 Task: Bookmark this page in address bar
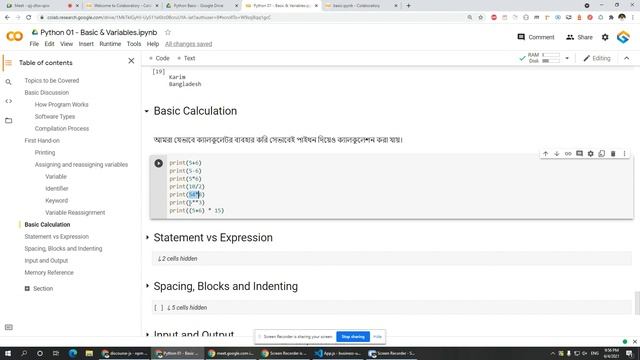pos(481,18)
